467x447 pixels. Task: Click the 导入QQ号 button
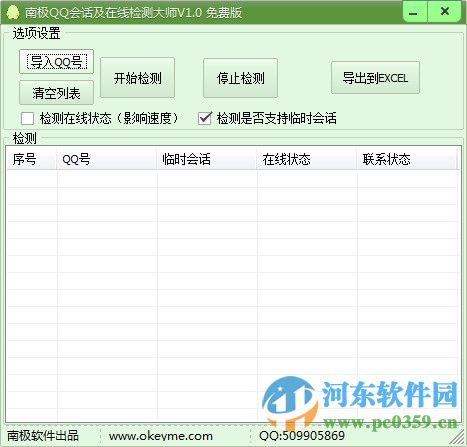click(56, 62)
